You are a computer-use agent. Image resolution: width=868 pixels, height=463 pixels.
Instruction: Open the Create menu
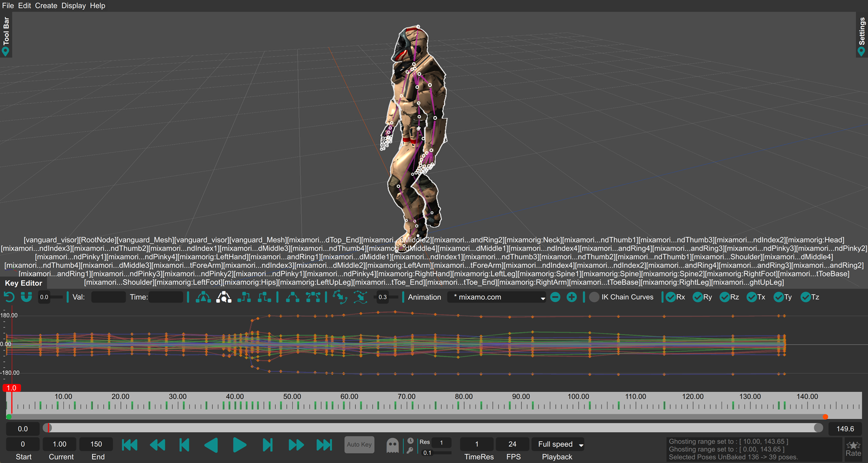coord(46,5)
